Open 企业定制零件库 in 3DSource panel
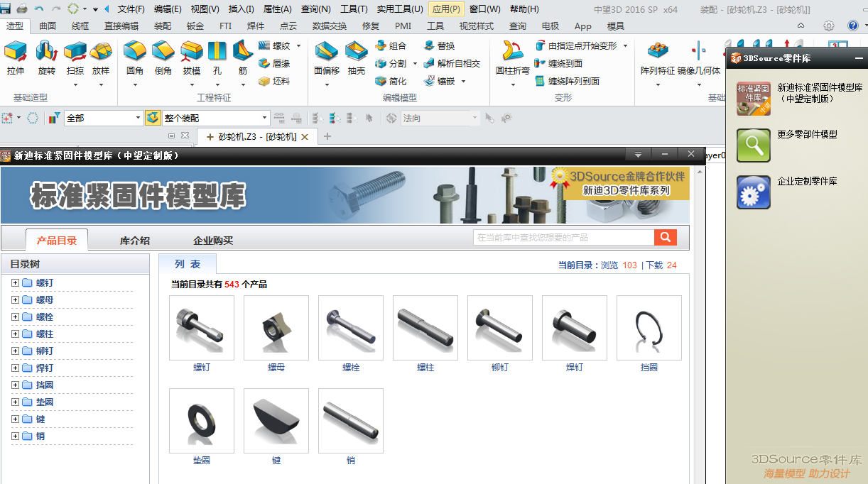The width and height of the screenshot is (868, 484). (x=787, y=192)
